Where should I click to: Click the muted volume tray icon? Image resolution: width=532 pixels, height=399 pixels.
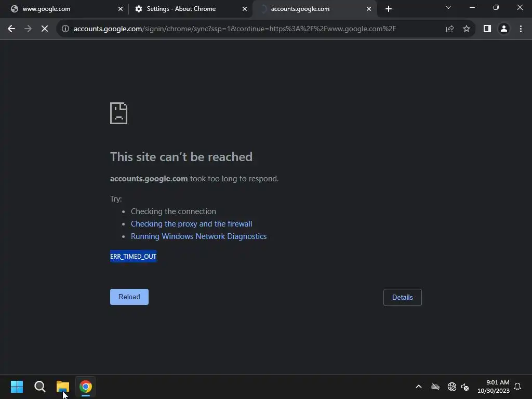(465, 387)
